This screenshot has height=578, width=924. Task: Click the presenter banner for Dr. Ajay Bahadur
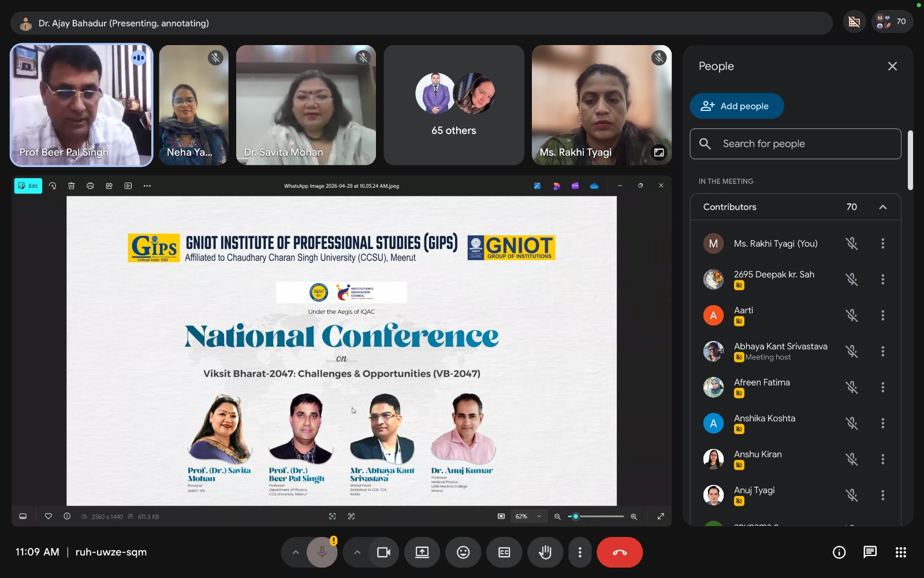pos(421,23)
